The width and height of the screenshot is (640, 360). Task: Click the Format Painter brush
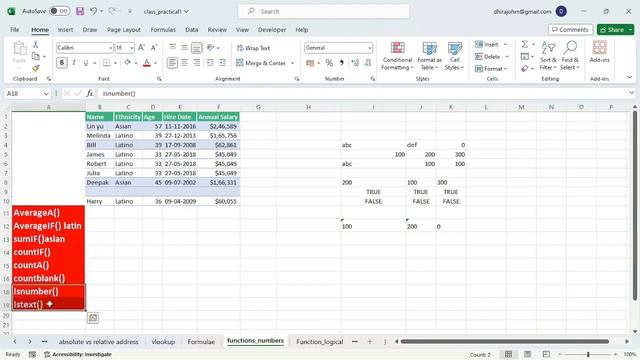click(x=36, y=68)
